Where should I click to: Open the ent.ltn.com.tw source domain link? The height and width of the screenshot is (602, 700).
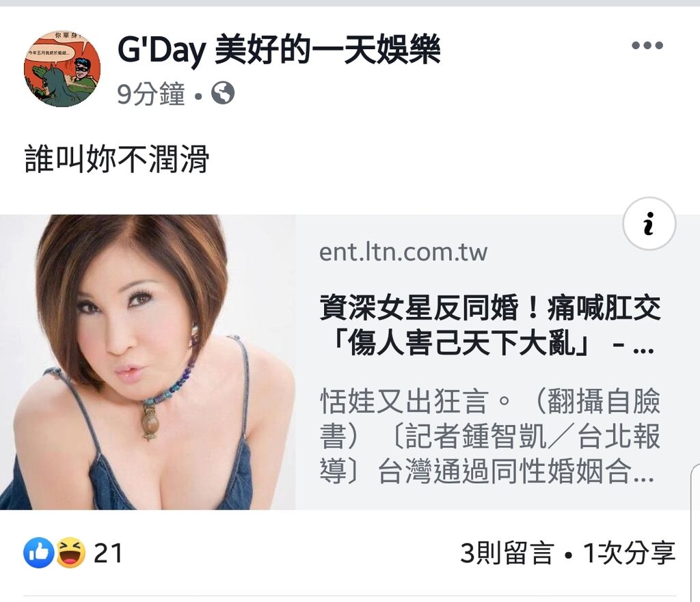tap(403, 252)
